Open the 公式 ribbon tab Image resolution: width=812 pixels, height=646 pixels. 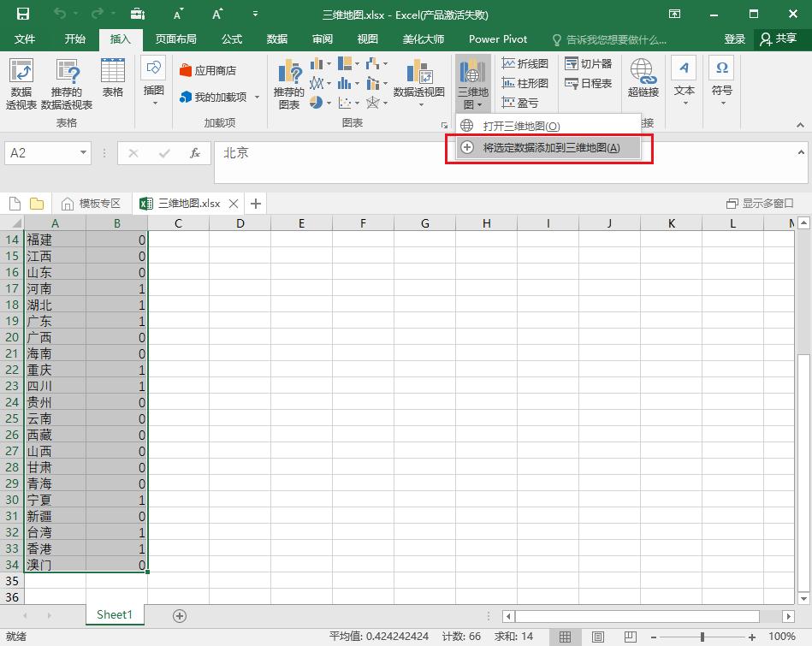tap(231, 39)
